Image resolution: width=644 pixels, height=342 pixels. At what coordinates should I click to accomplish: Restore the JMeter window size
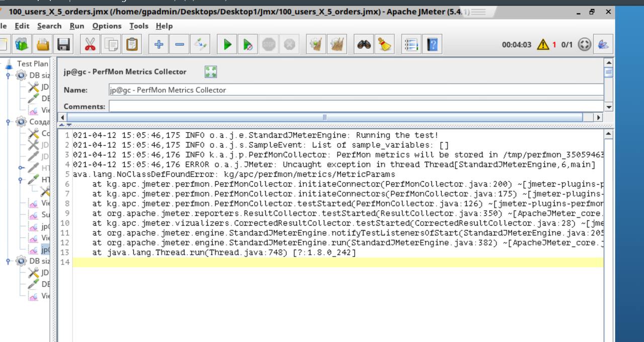pyautogui.click(x=592, y=12)
